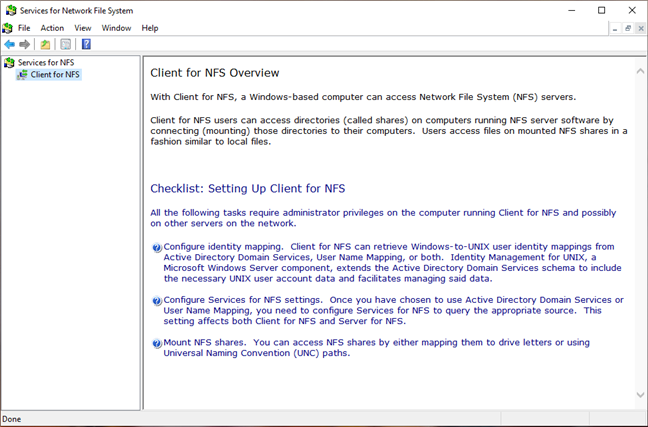
Task: Select Client for NFS tree item
Action: (55, 74)
